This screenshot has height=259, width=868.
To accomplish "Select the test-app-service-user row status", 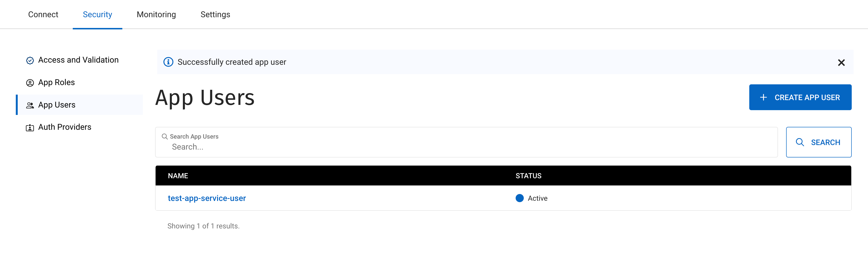I will (x=537, y=198).
